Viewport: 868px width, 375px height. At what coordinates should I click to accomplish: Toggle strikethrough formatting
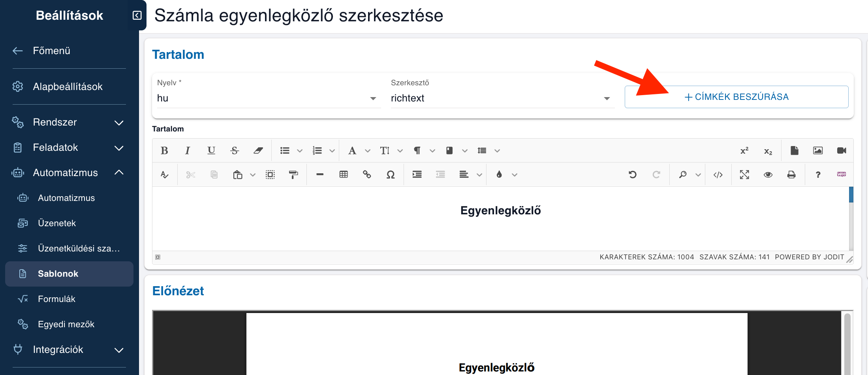coord(235,150)
